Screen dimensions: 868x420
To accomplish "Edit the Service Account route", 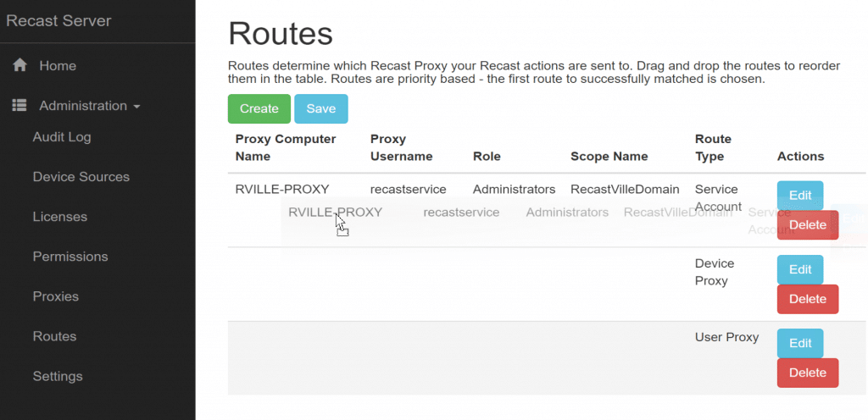I will [x=800, y=196].
